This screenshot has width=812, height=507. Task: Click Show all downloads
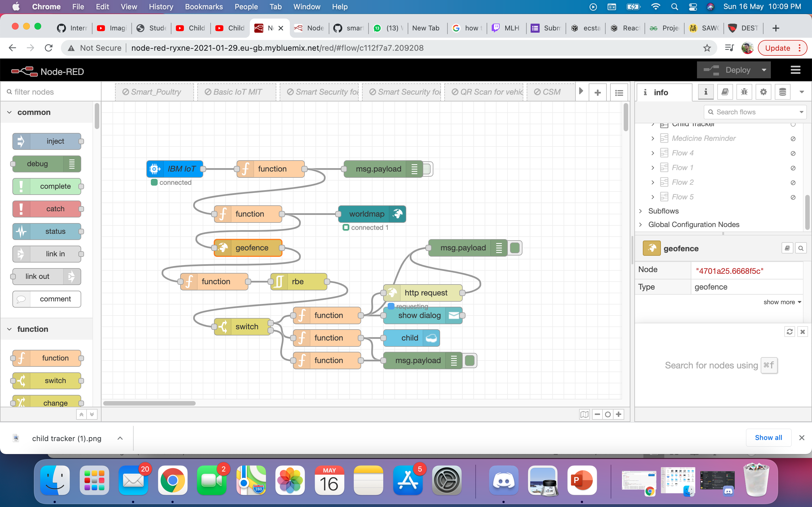pos(768,438)
